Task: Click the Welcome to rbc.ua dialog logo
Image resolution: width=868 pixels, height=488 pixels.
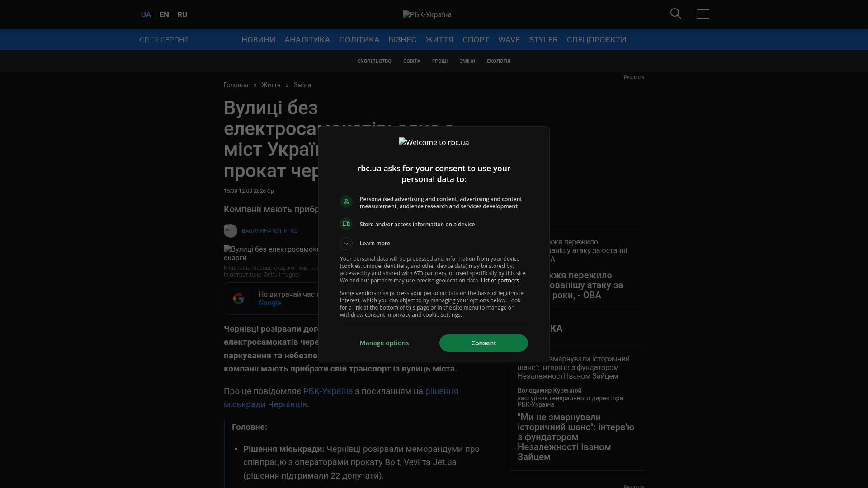Action: (x=434, y=142)
